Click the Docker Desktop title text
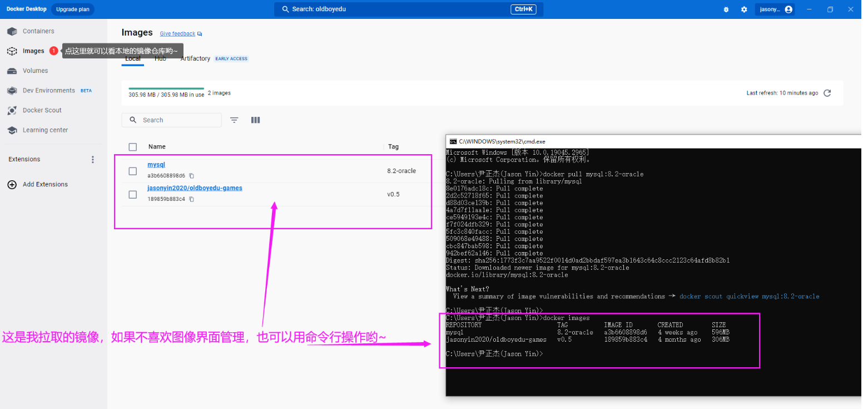Image resolution: width=868 pixels, height=409 pixels. tap(27, 9)
